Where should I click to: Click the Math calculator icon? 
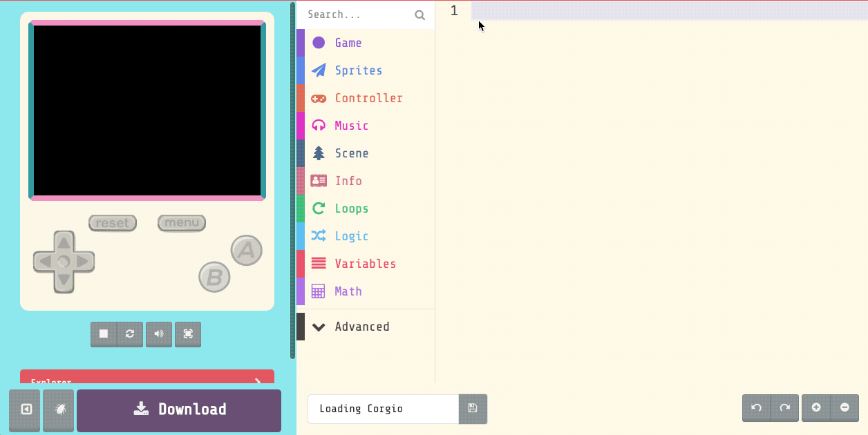tap(319, 291)
